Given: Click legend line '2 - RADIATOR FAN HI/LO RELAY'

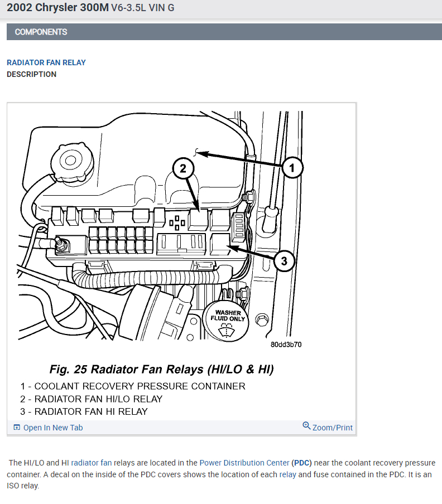Looking at the screenshot, I should (91, 399).
